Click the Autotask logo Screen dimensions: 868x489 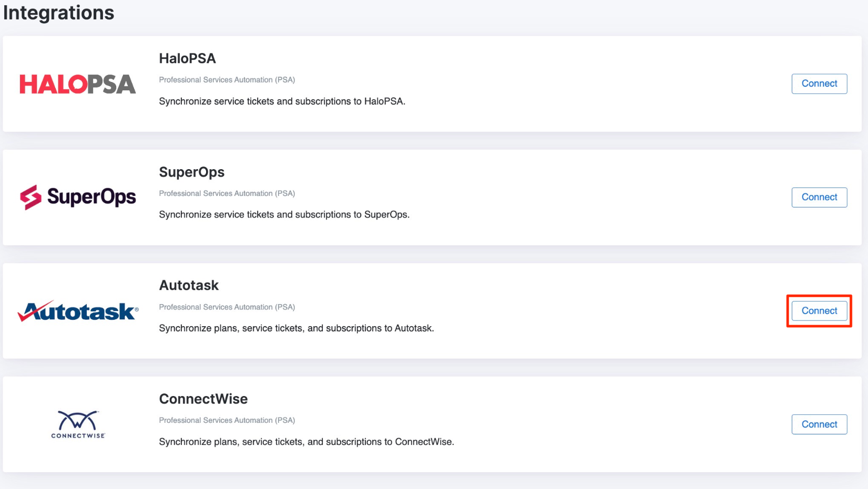[78, 311]
